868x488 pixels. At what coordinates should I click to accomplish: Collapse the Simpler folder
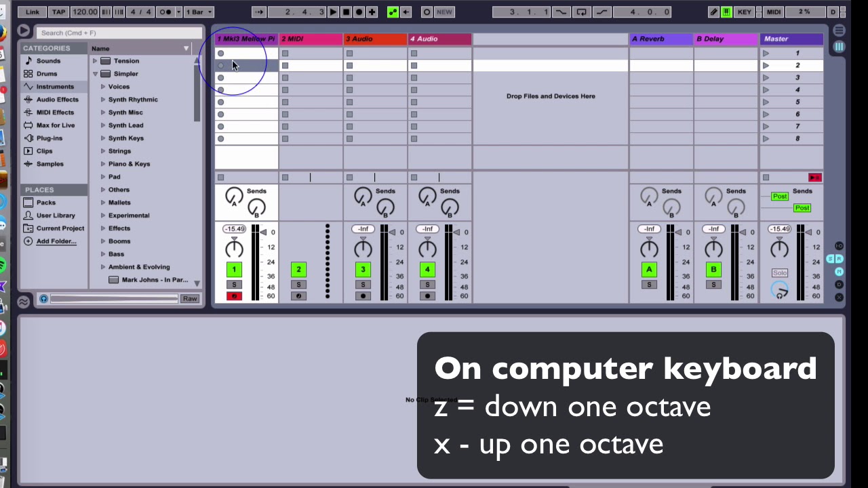click(x=95, y=74)
